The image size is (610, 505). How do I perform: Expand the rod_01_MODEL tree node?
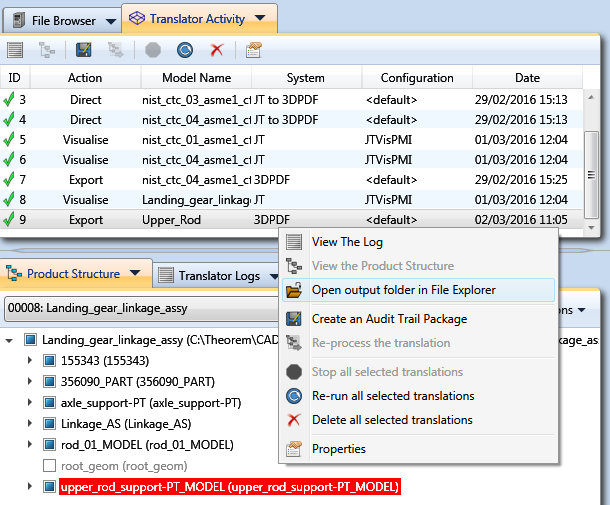pyautogui.click(x=30, y=444)
